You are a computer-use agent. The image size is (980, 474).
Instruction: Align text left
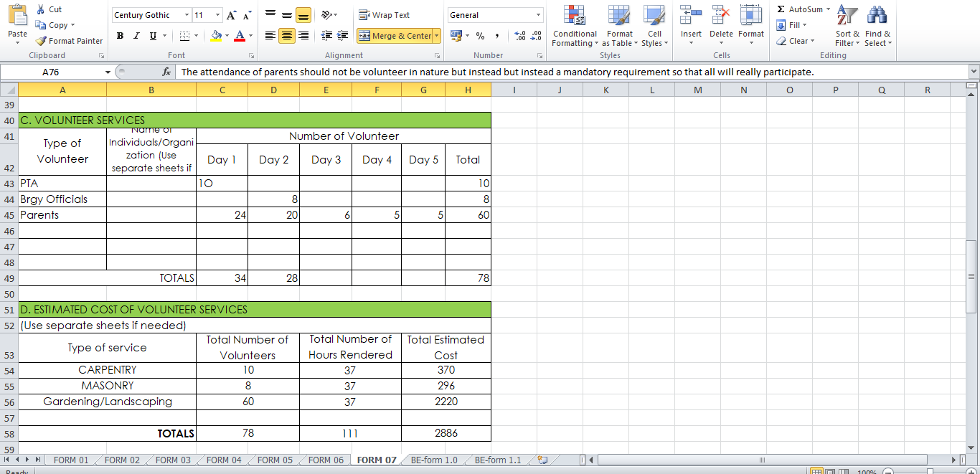click(x=270, y=36)
